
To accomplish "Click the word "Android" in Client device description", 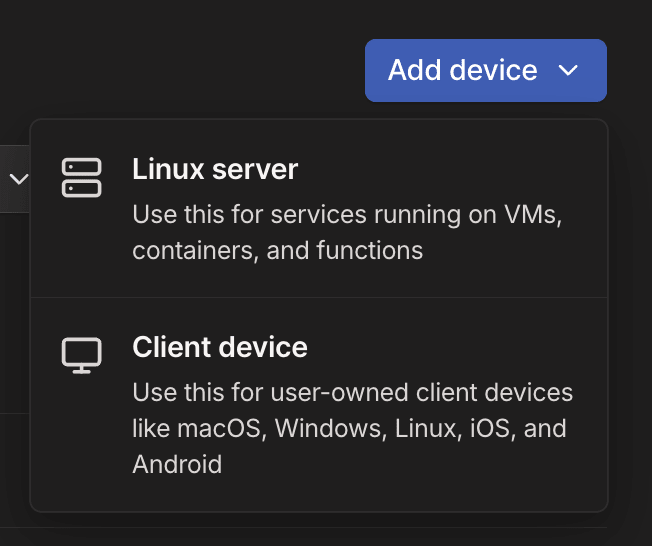I will coord(177,464).
